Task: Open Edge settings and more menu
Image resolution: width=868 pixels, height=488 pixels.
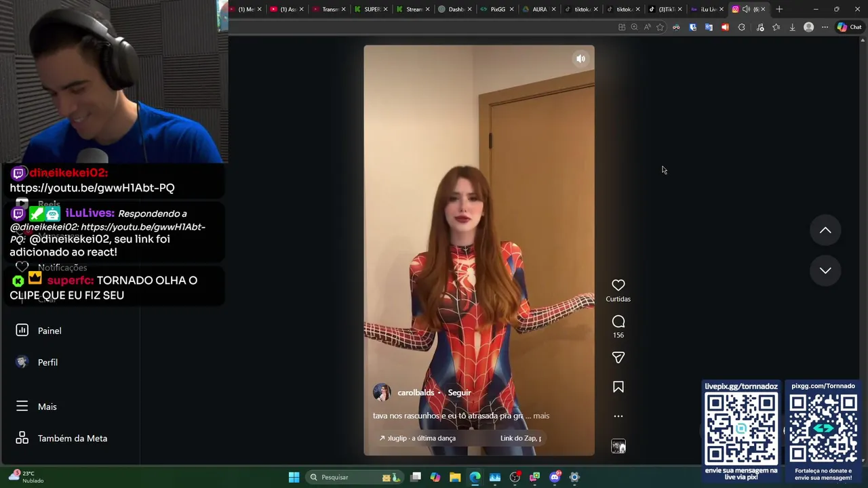Action: 825,27
